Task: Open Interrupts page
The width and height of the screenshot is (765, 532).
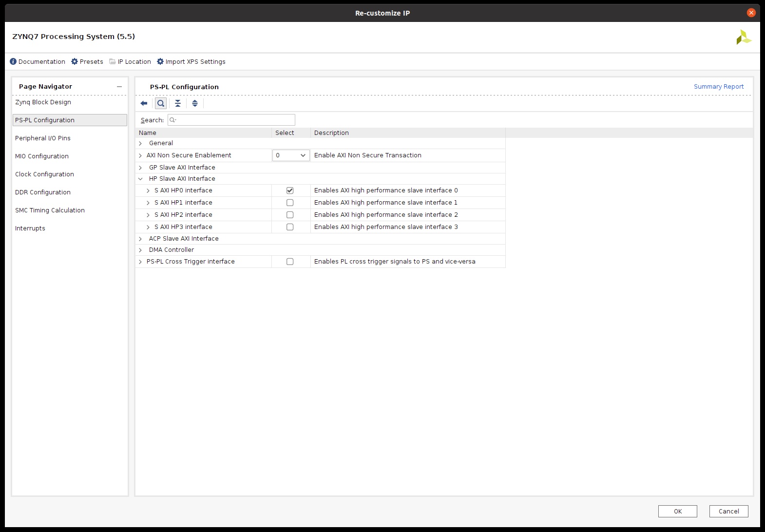Action: click(x=30, y=228)
